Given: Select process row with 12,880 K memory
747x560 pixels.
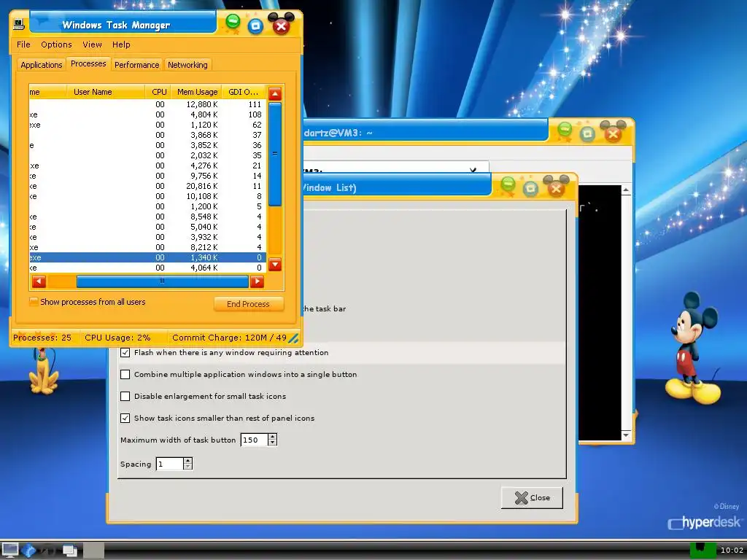Looking at the screenshot, I should (147, 104).
